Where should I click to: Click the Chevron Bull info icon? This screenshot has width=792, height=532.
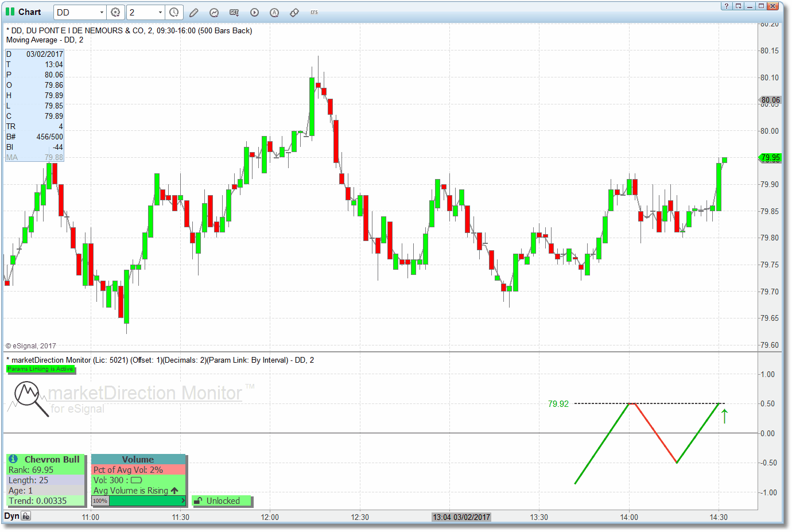click(x=13, y=459)
